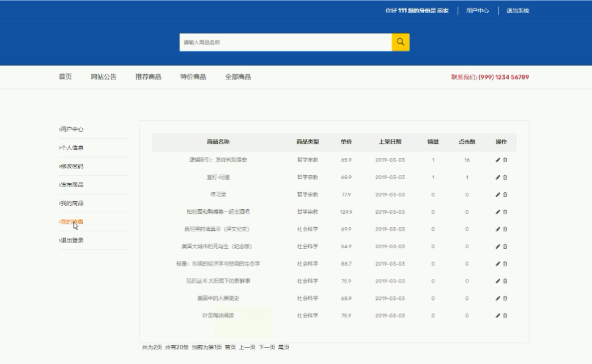Viewport: 592px width, 364px height.
Task: Open the orange 我的销售 sidebar item
Action: coord(71,222)
